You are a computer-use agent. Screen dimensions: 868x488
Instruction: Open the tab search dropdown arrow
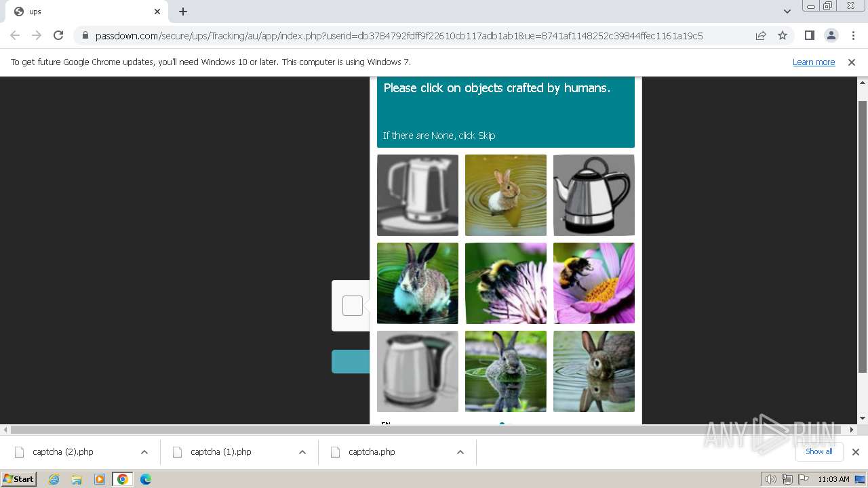tap(787, 12)
